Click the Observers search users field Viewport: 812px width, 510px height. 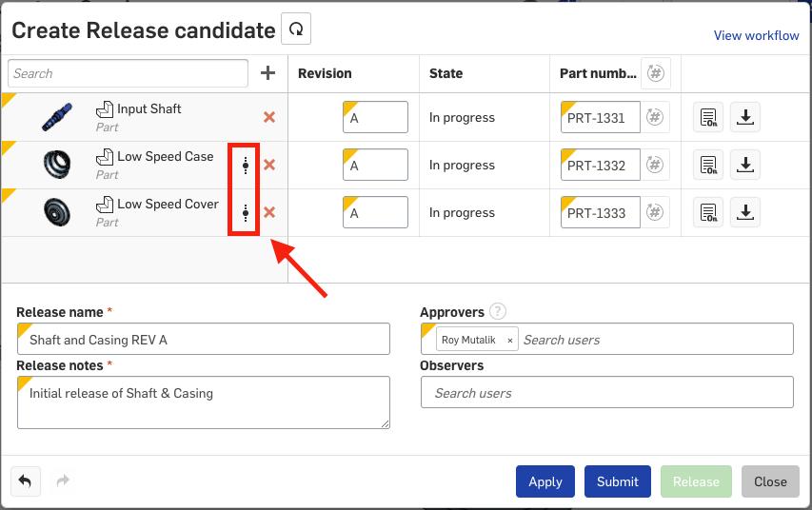click(606, 393)
